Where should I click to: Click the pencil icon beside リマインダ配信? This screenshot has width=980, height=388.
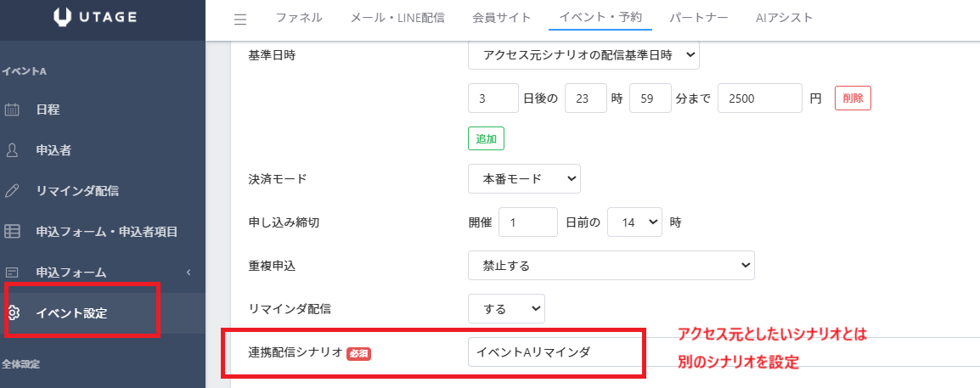pos(13,191)
